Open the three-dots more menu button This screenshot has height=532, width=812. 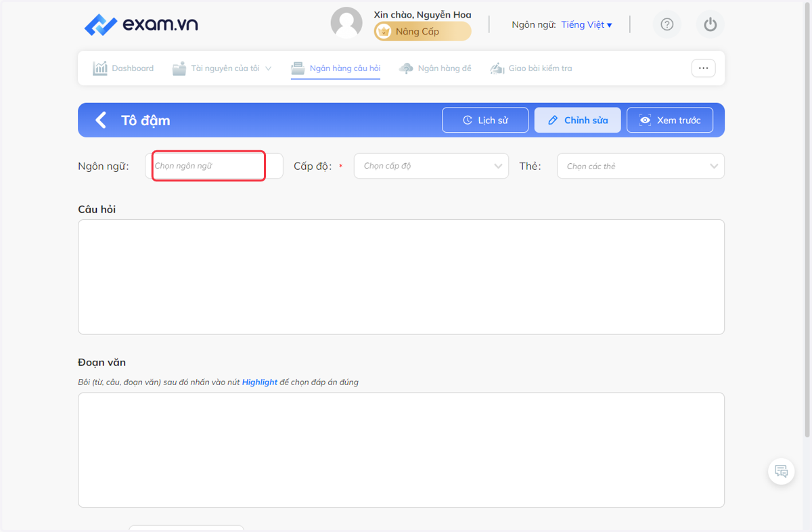pos(703,68)
